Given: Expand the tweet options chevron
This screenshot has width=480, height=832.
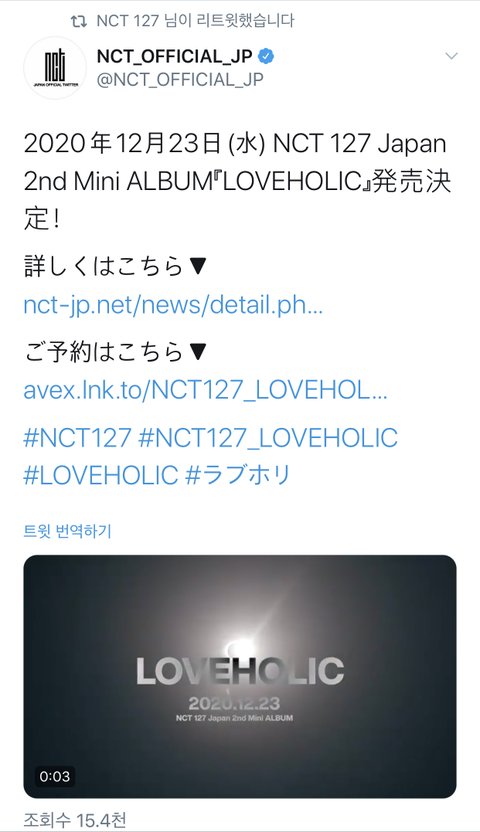Looking at the screenshot, I should [x=451, y=56].
